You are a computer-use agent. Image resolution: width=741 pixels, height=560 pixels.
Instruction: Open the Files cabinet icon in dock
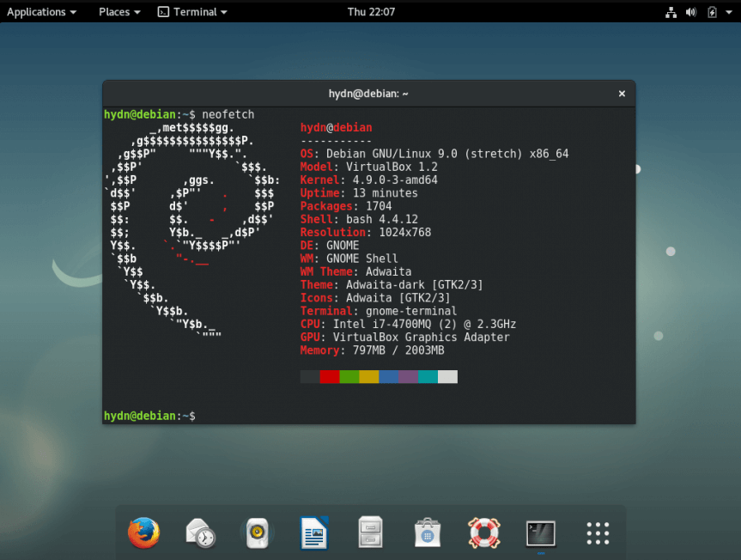point(371,533)
